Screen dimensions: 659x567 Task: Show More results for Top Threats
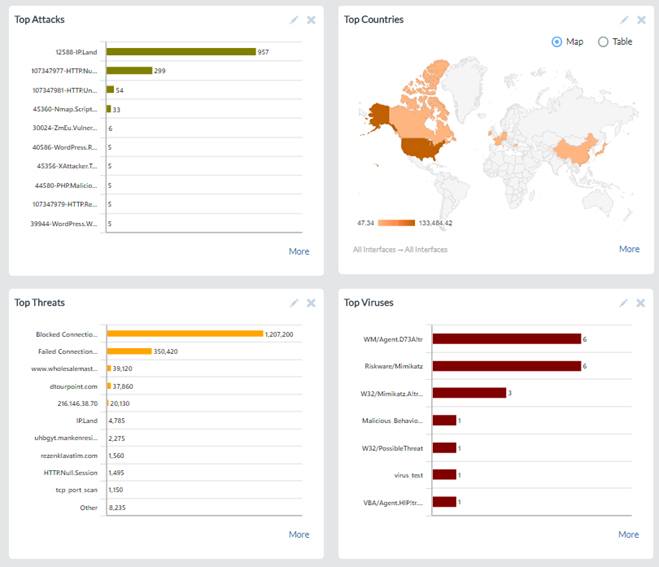point(299,534)
